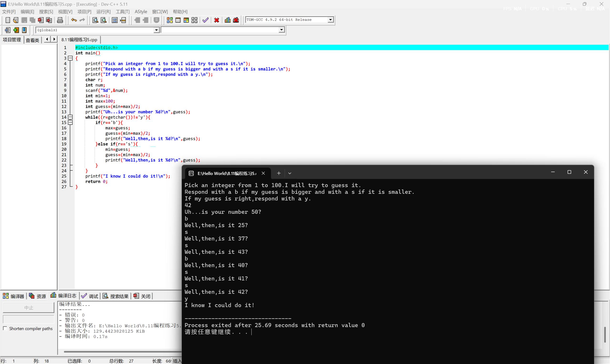Collapse the fold box at line 3
The image size is (610, 364).
(x=70, y=58)
